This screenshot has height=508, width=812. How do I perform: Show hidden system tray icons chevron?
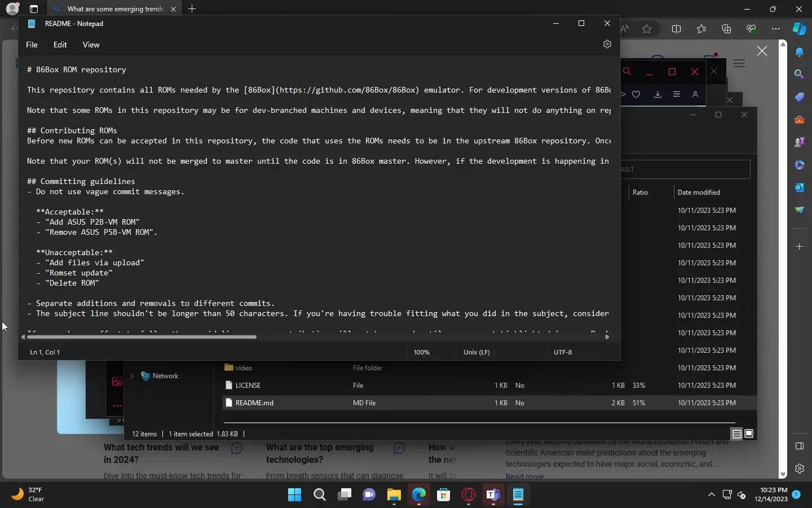712,495
